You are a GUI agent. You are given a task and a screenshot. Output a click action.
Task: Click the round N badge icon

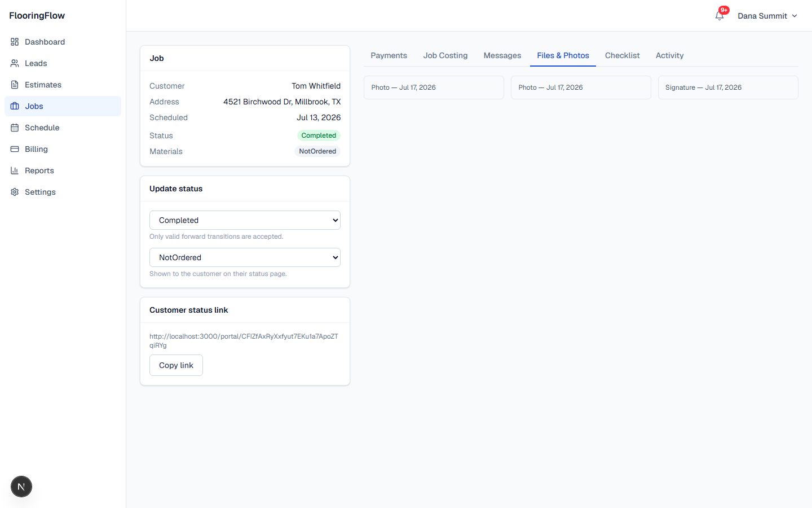click(x=21, y=487)
